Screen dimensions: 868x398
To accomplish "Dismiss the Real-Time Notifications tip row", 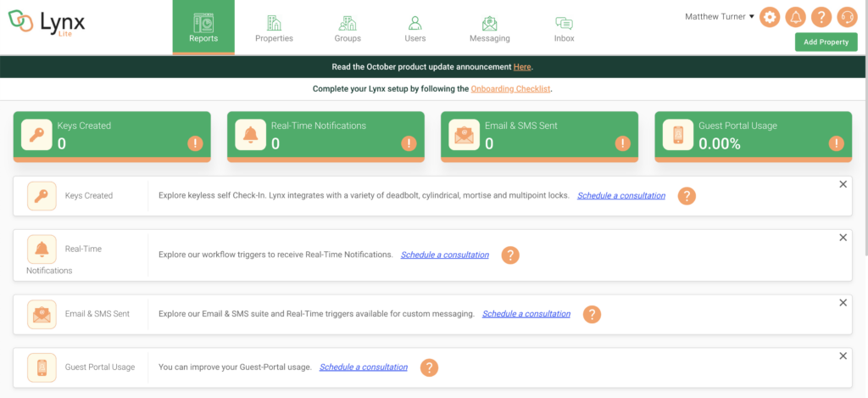I will [x=843, y=238].
